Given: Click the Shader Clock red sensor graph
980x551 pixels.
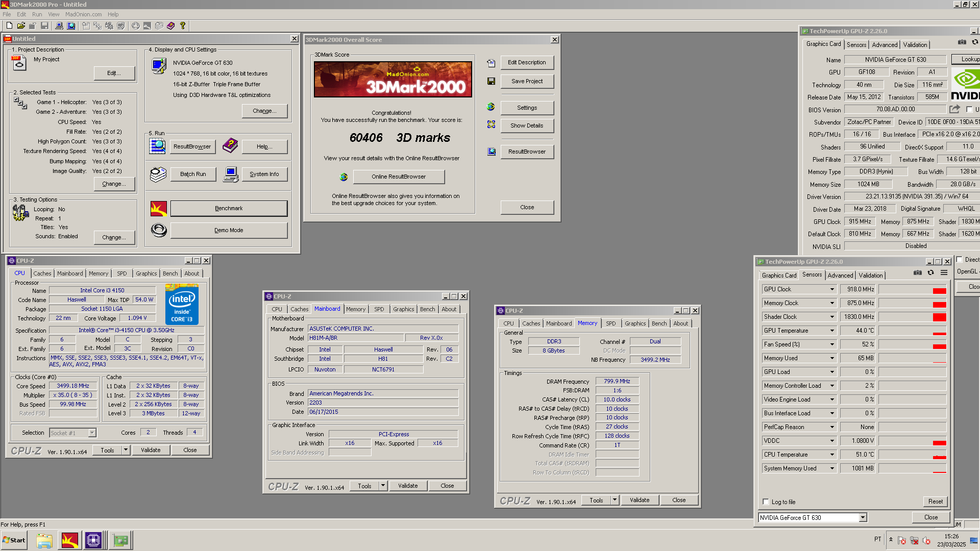Looking at the screenshot, I should pyautogui.click(x=912, y=317).
